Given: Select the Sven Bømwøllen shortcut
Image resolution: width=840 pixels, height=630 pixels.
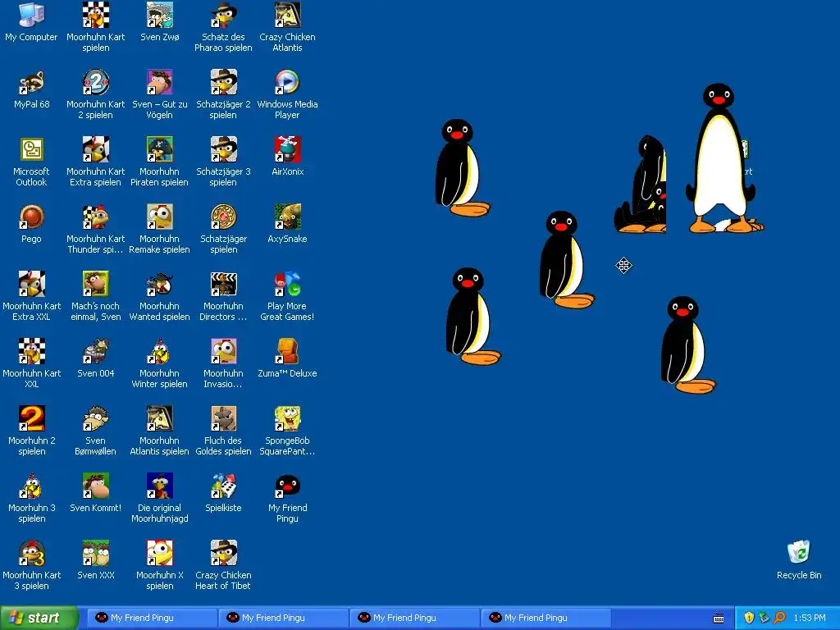Looking at the screenshot, I should (x=95, y=418).
